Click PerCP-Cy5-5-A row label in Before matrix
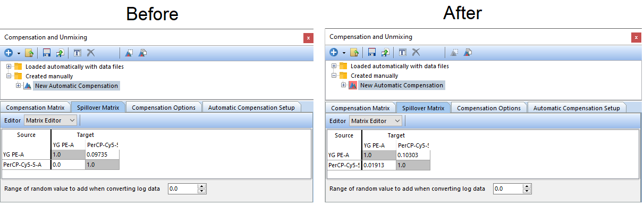Image resolution: width=644 pixels, height=204 pixels. click(x=26, y=165)
